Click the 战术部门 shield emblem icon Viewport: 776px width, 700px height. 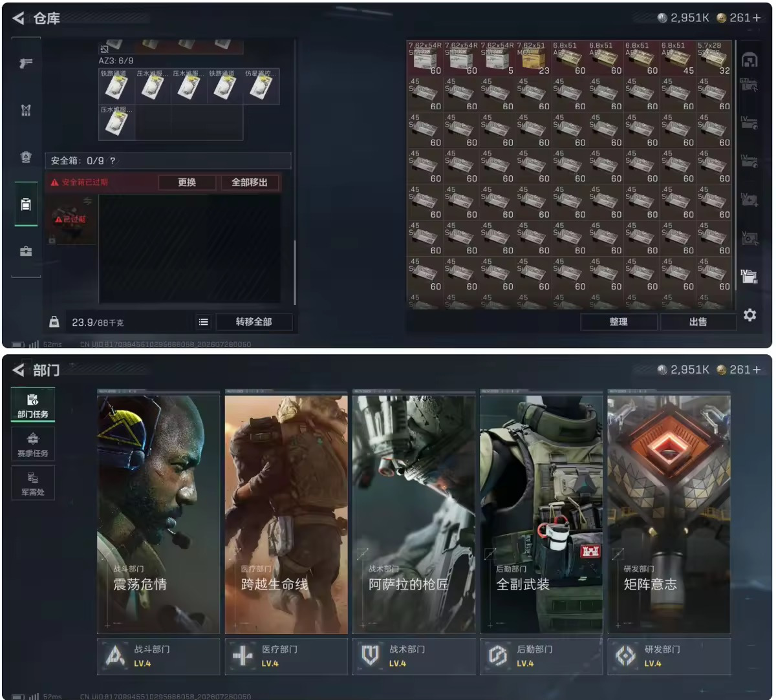[370, 657]
